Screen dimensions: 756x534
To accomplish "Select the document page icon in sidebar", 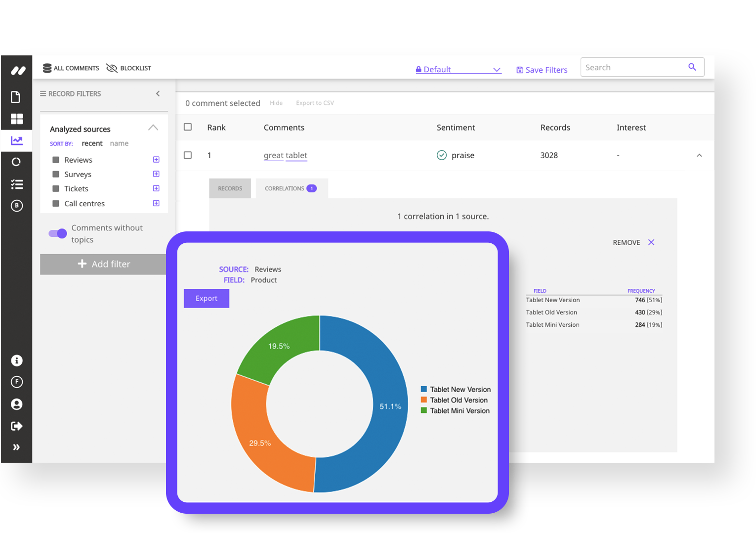I will click(x=16, y=97).
